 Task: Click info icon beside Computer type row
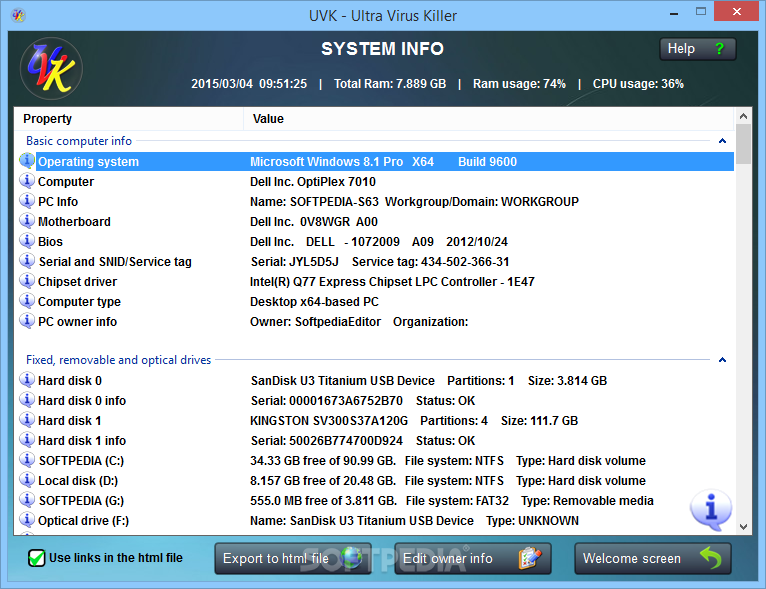click(x=27, y=301)
